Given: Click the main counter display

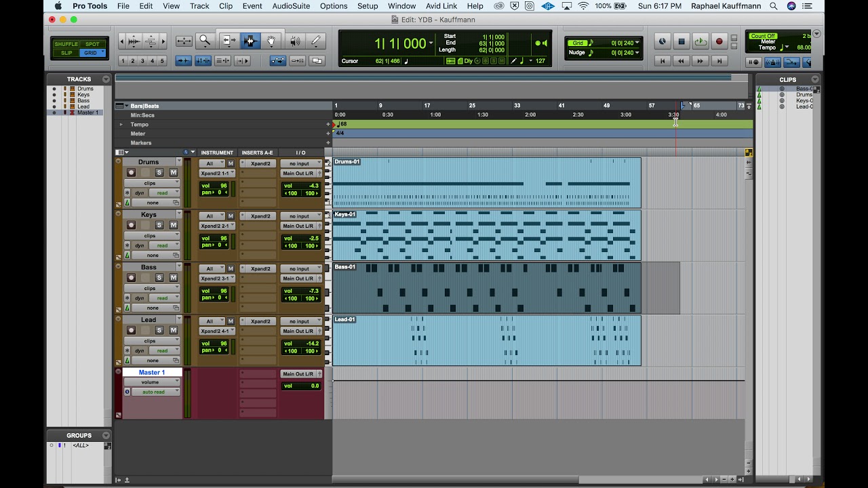Looking at the screenshot, I should pyautogui.click(x=400, y=43).
